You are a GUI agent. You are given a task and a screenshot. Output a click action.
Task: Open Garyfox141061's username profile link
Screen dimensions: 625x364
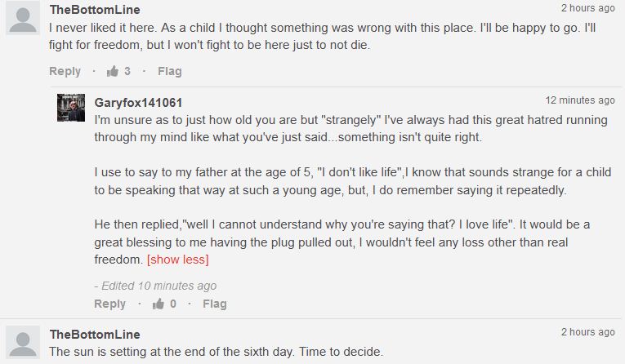pos(138,102)
